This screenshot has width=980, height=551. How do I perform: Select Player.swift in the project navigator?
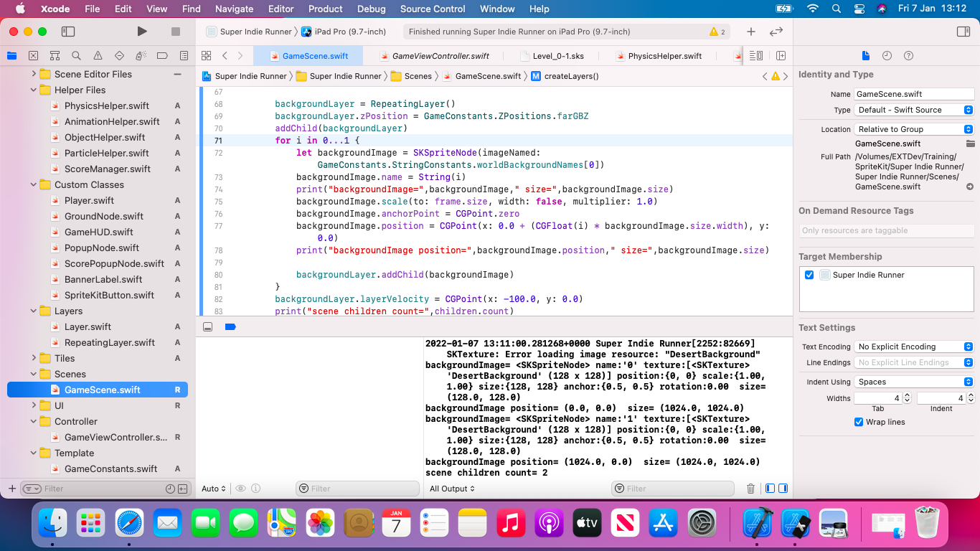tap(89, 200)
